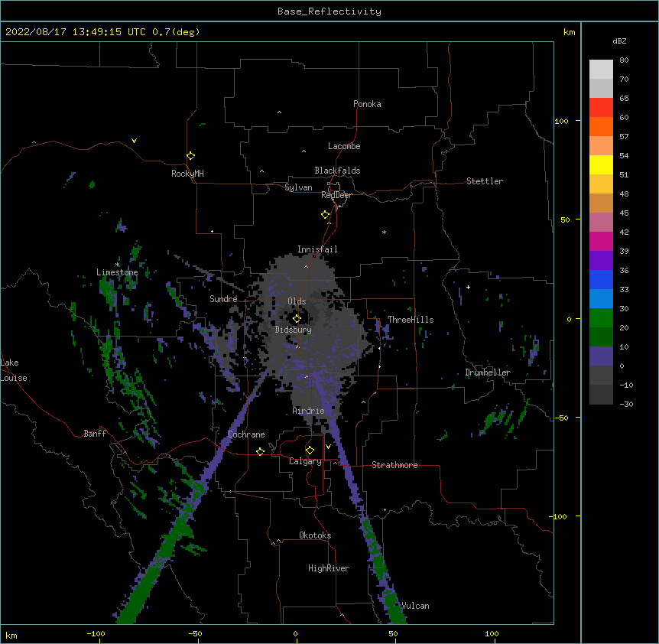
Task: Click the Drumheller city label
Action: 488,372
